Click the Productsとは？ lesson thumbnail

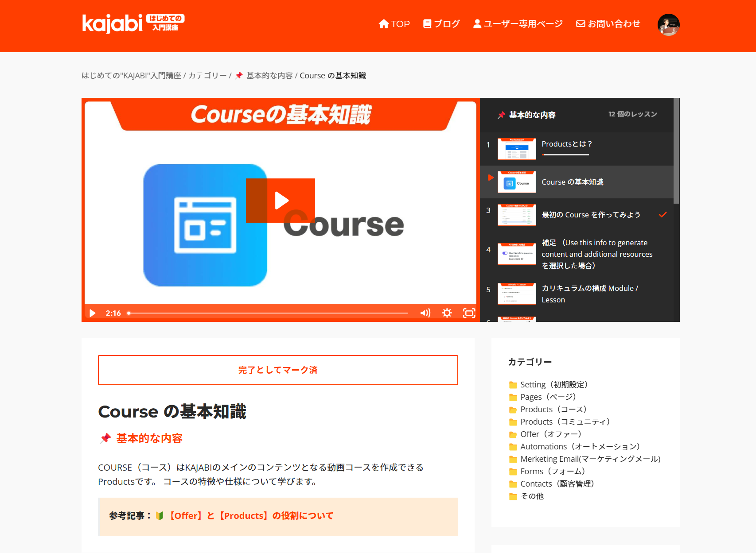(517, 149)
